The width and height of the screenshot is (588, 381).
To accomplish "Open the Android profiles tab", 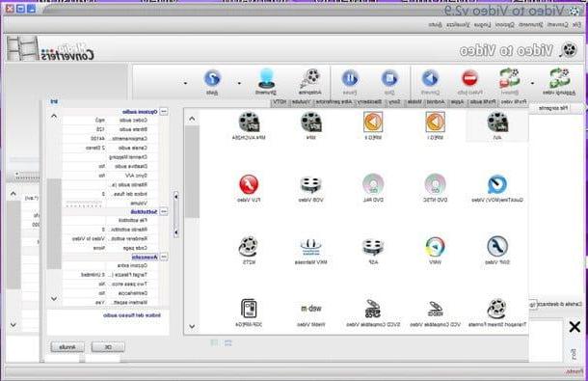I will 436,101.
